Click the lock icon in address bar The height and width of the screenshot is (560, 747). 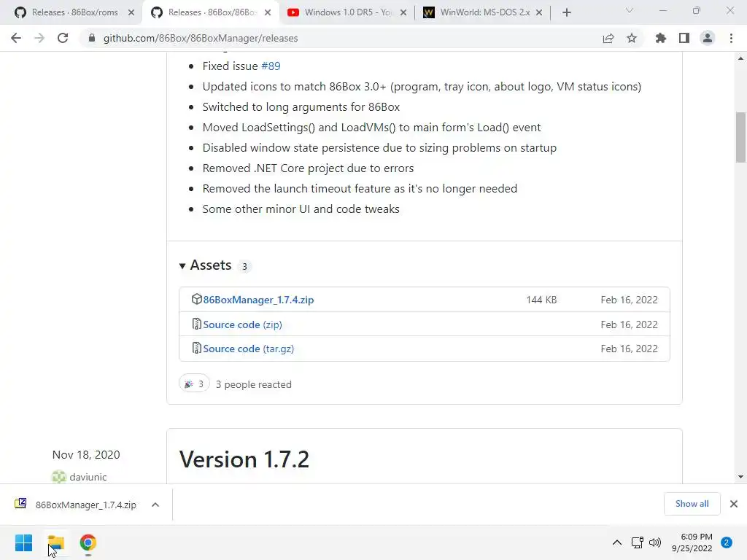coord(91,38)
